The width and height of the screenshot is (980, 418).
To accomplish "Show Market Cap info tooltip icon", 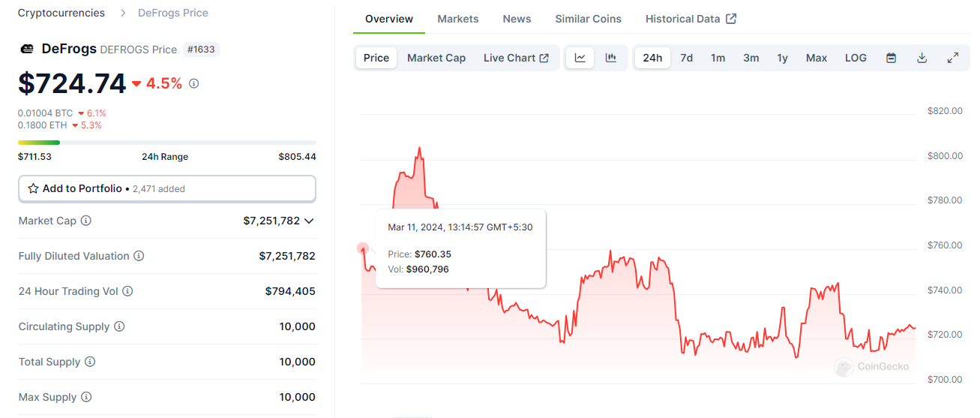I will 85,221.
